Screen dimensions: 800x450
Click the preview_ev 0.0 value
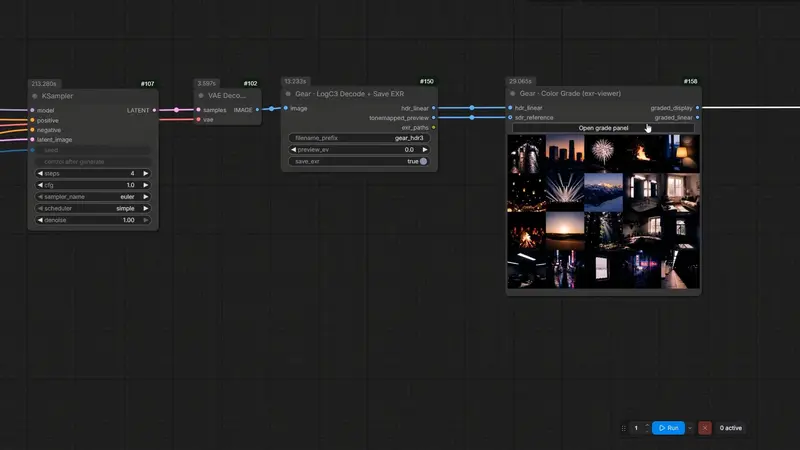click(409, 149)
